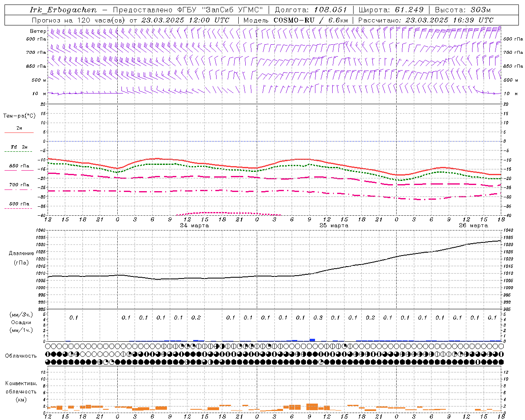
Task: Click the station name Irk_Erbogachen
Action: coord(63,10)
